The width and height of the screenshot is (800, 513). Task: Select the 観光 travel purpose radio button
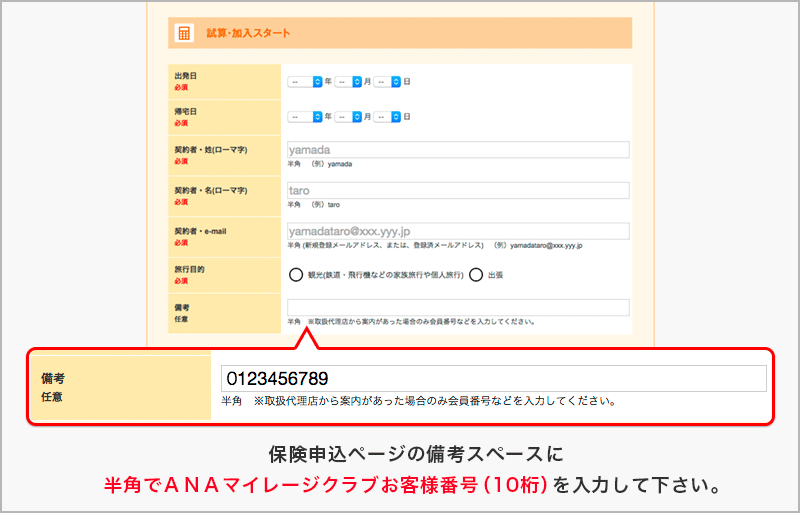point(296,274)
